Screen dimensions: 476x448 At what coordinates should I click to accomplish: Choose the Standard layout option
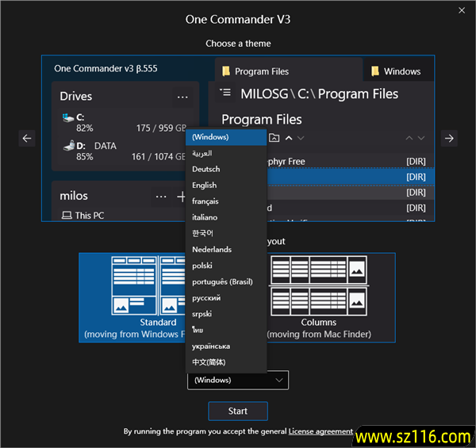coord(132,297)
